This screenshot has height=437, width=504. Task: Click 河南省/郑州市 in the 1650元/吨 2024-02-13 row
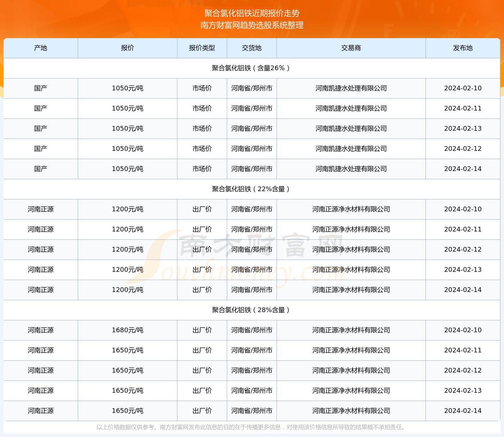click(252, 391)
